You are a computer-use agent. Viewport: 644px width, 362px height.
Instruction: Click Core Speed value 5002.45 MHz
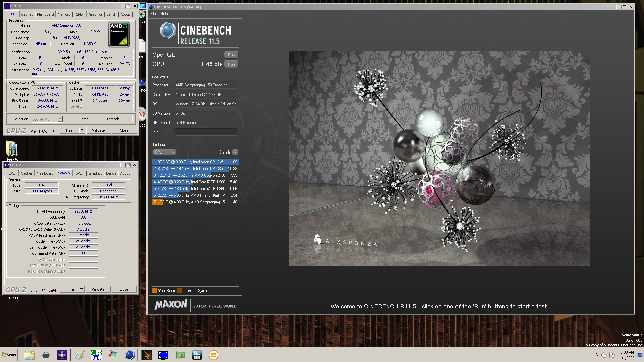pos(47,88)
